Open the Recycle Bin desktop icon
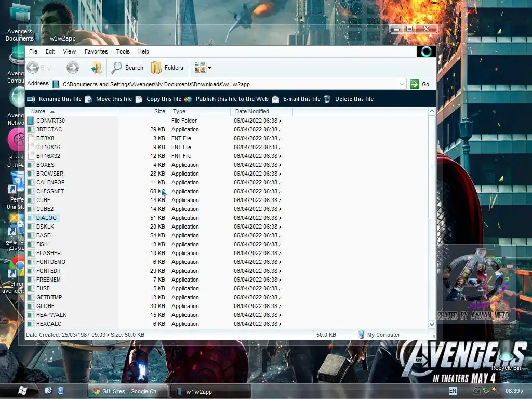 [506, 356]
